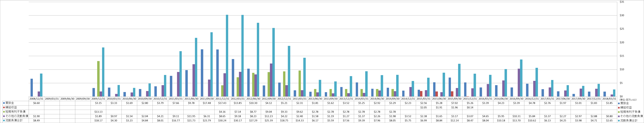This screenshot has width=644, height=123.
Task: Click the $18.17 total cell
Action: [98, 121]
